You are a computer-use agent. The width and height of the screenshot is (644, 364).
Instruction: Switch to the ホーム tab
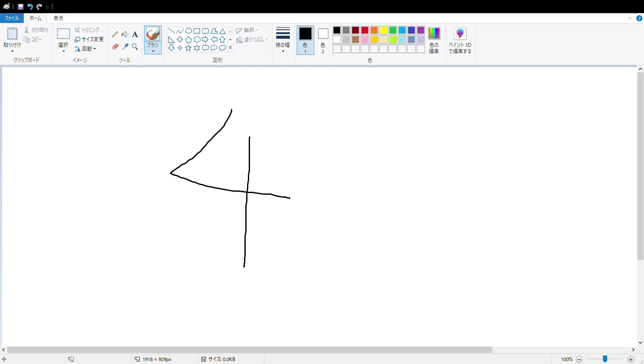(x=36, y=18)
